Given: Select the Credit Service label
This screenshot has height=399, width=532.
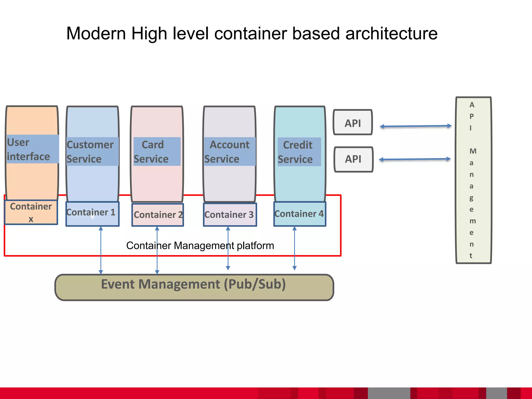Looking at the screenshot, I should [299, 152].
